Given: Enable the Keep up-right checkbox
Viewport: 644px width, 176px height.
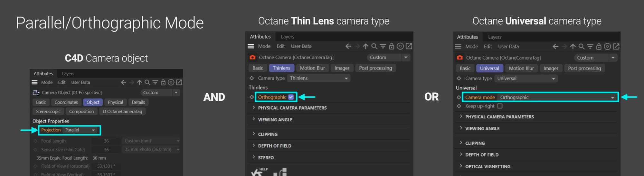Looking at the screenshot, I should click(x=500, y=106).
